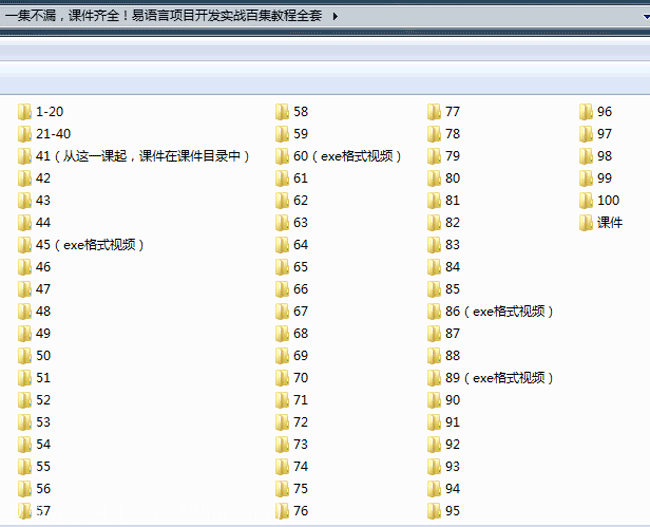Select folder icon beside 86 (exe格式视频)

pos(434,311)
